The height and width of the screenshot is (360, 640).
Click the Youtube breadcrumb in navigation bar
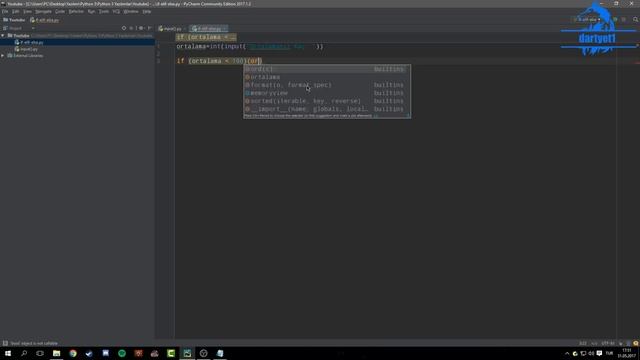point(14,20)
